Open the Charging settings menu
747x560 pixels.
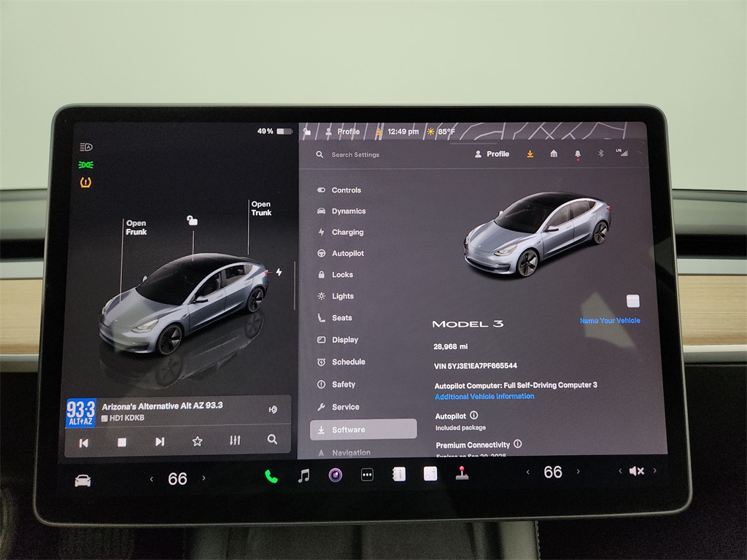[341, 232]
